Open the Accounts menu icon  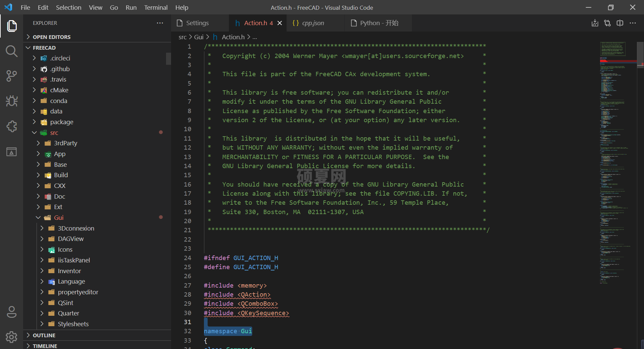(x=12, y=312)
